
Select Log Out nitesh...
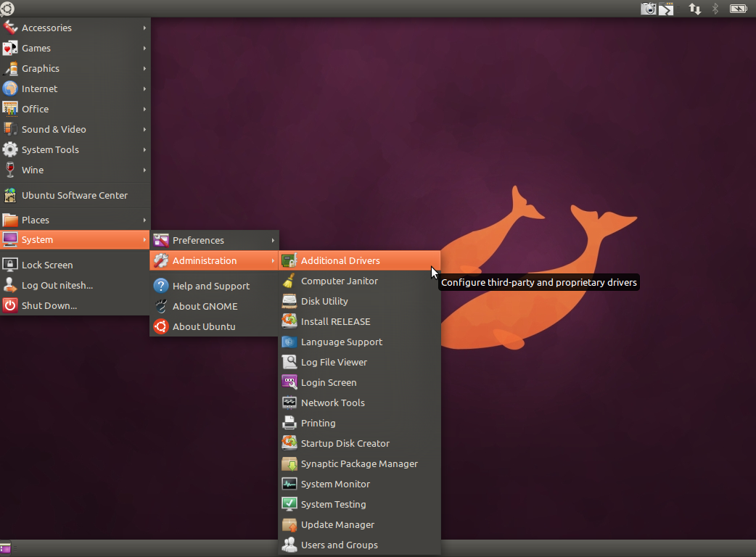tap(75, 285)
